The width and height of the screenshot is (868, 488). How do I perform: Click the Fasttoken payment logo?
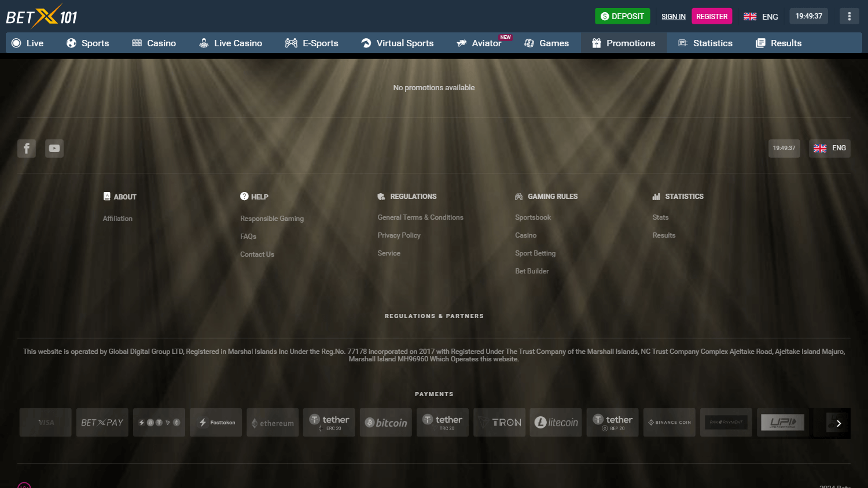216,423
